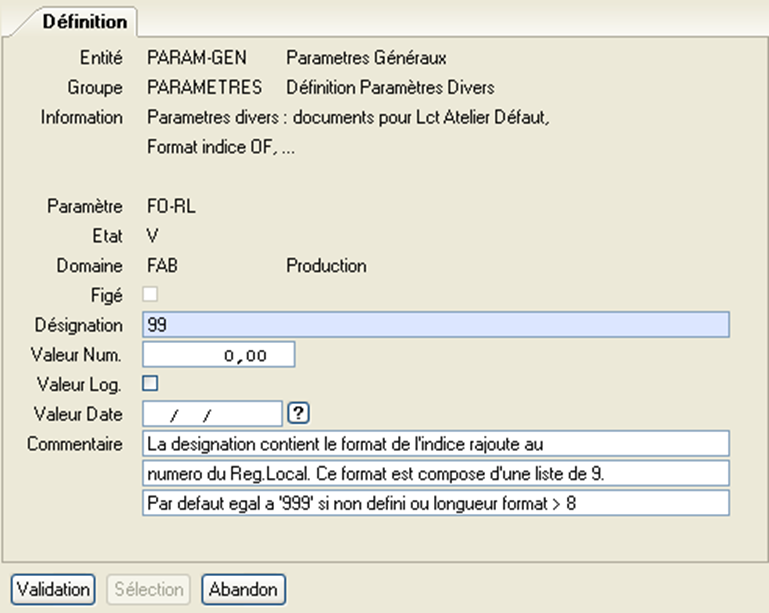Enable the Valeur Log. checkbox
This screenshot has height=613, width=769.
[x=151, y=382]
